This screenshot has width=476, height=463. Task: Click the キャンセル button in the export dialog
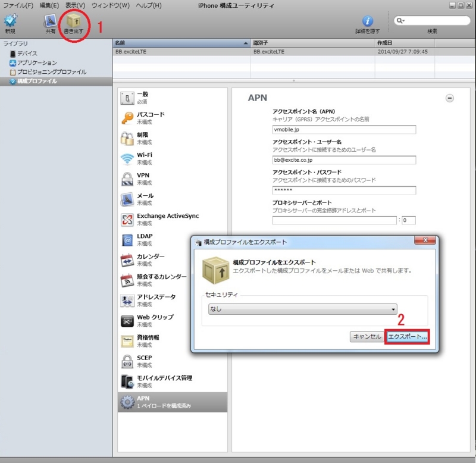click(x=367, y=337)
